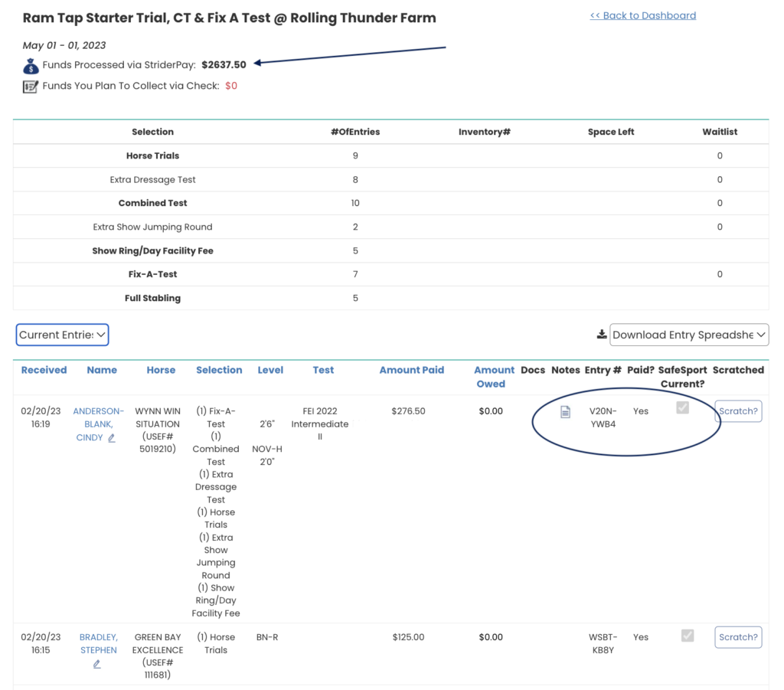This screenshot has width=784, height=690.
Task: Open the Download Entry Spreadsheet dropdown
Action: tap(688, 334)
